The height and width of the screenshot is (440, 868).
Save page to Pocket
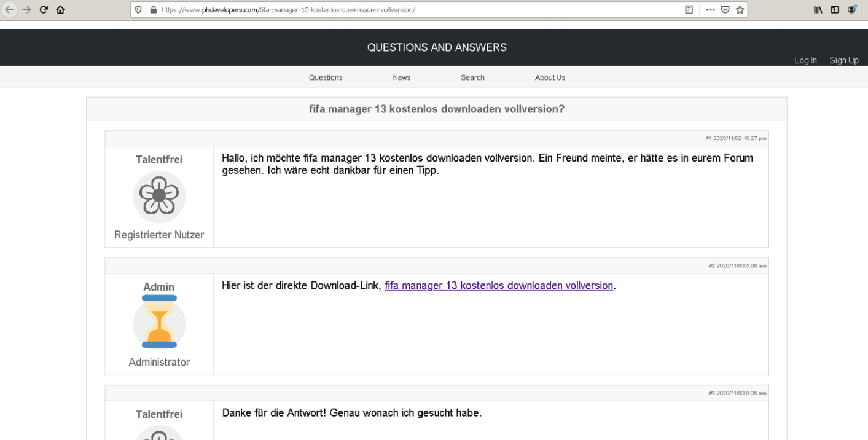[x=725, y=10]
